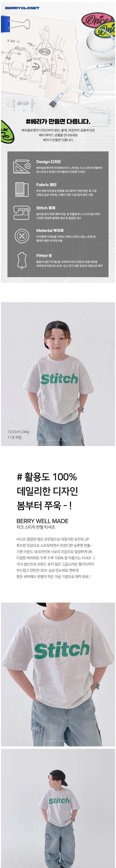
Task: Click the Material 부자재 heading
Action: coord(50,230)
